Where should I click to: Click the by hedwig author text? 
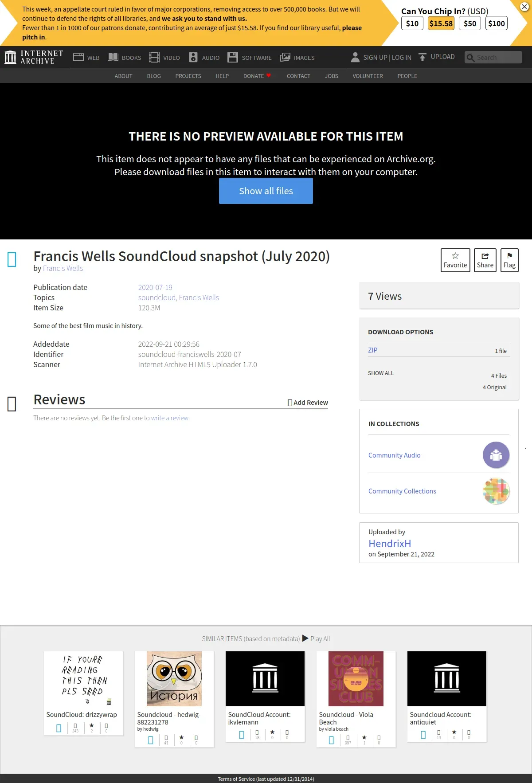(x=148, y=729)
